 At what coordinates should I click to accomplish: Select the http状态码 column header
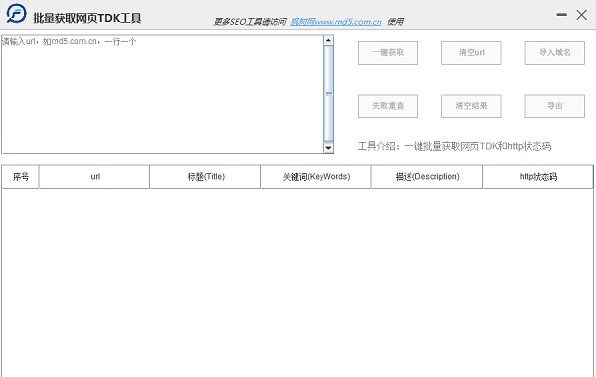[x=538, y=177]
